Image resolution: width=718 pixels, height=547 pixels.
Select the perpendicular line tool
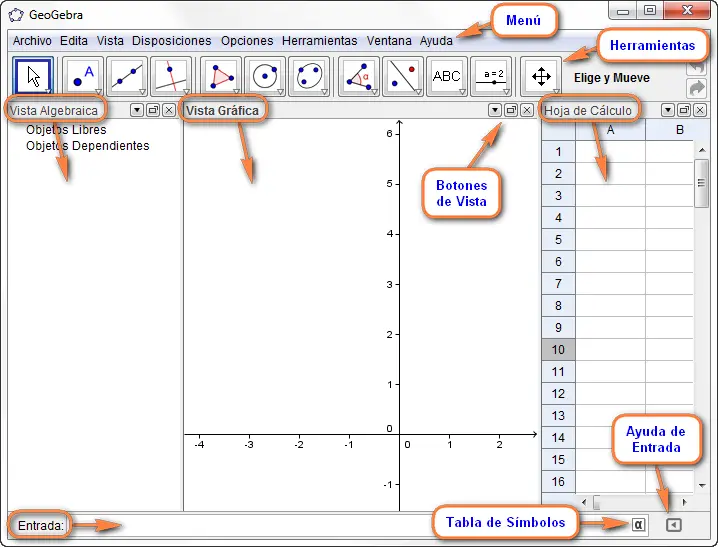pos(171,76)
